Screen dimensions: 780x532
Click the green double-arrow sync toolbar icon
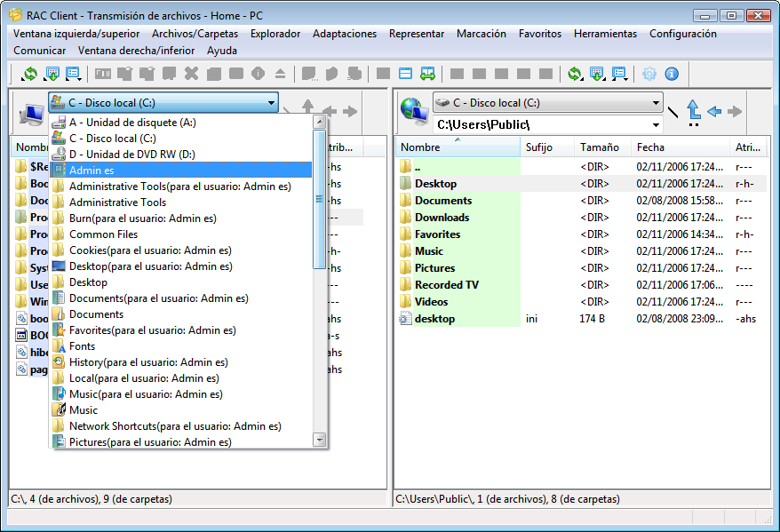(427, 74)
